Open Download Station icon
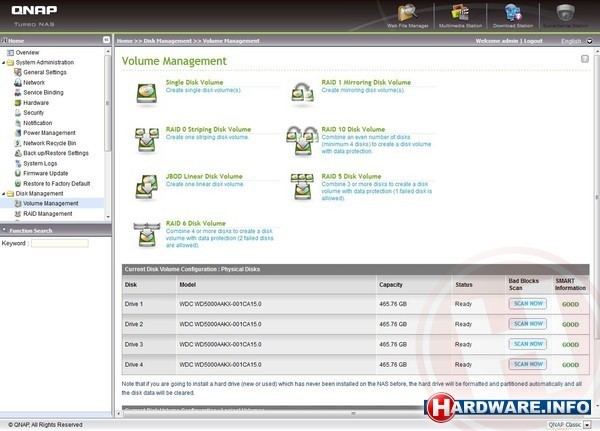This screenshot has width=600, height=431. tap(513, 13)
